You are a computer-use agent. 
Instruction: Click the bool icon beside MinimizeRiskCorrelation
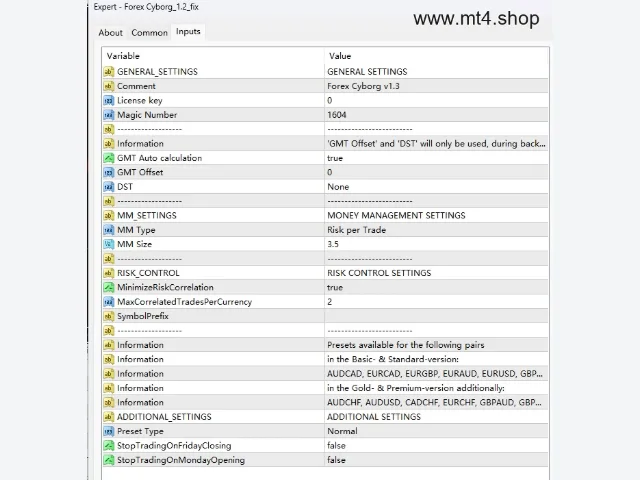point(109,287)
